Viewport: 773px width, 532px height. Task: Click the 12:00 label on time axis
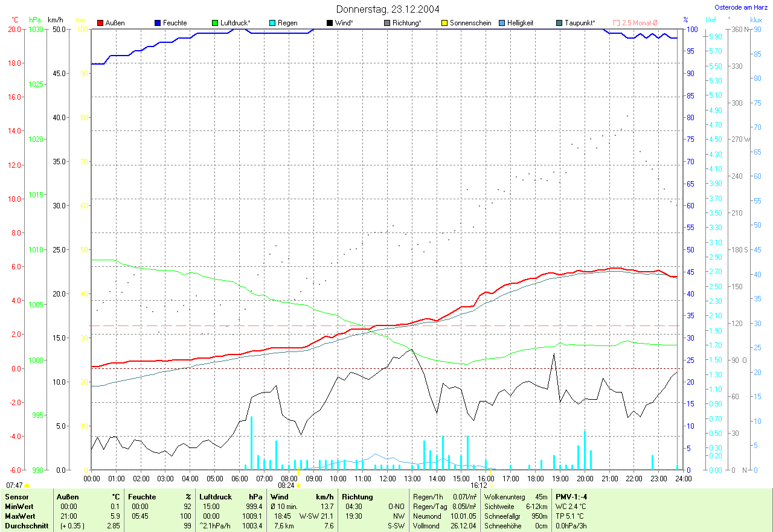(387, 478)
